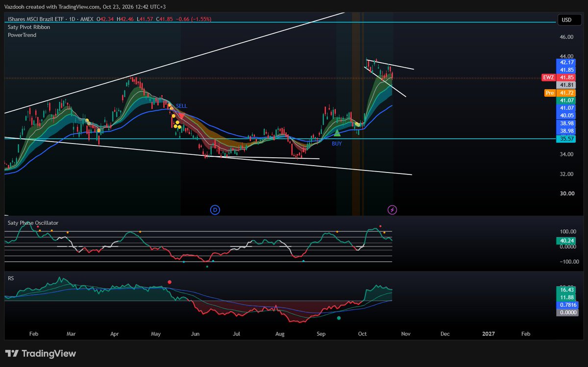This screenshot has width=588, height=367.
Task: Click the red dot in the RS pane
Action: pos(170,282)
